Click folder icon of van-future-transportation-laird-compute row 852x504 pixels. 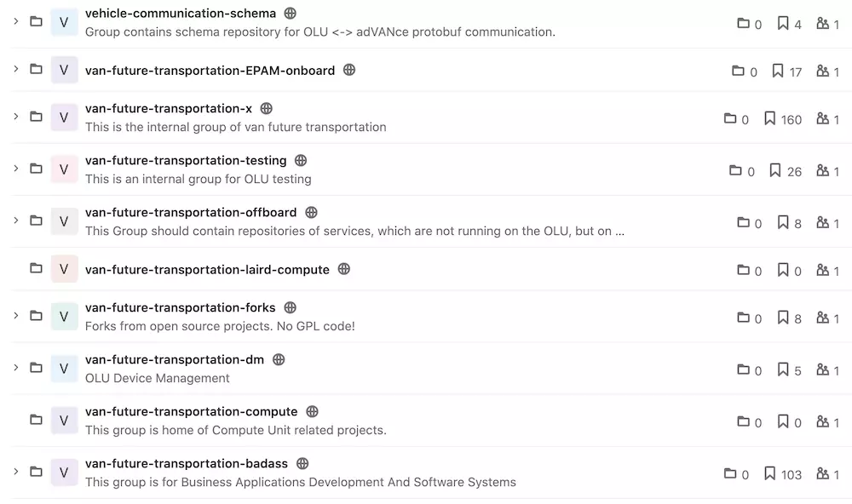(x=36, y=268)
